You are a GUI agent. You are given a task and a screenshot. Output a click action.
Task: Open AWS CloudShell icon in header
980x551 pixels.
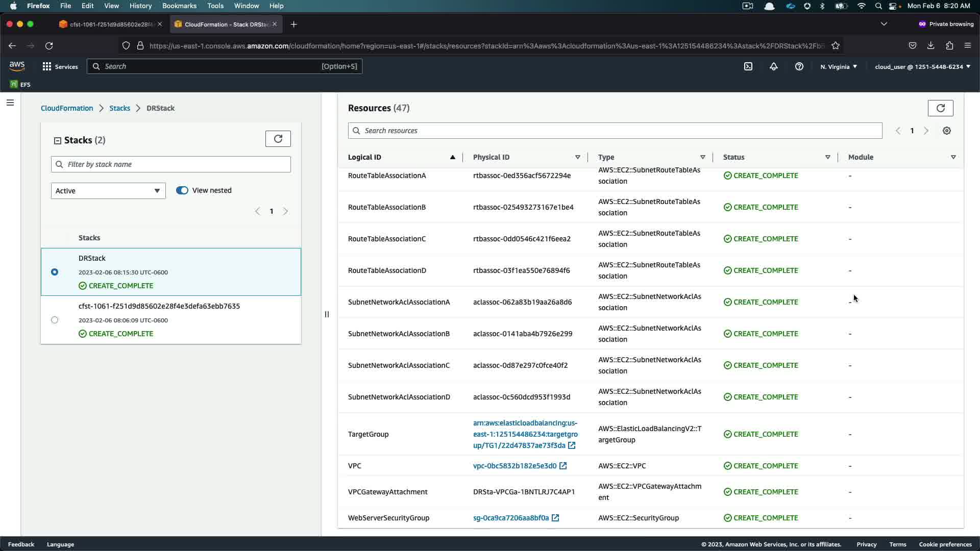pos(748,66)
